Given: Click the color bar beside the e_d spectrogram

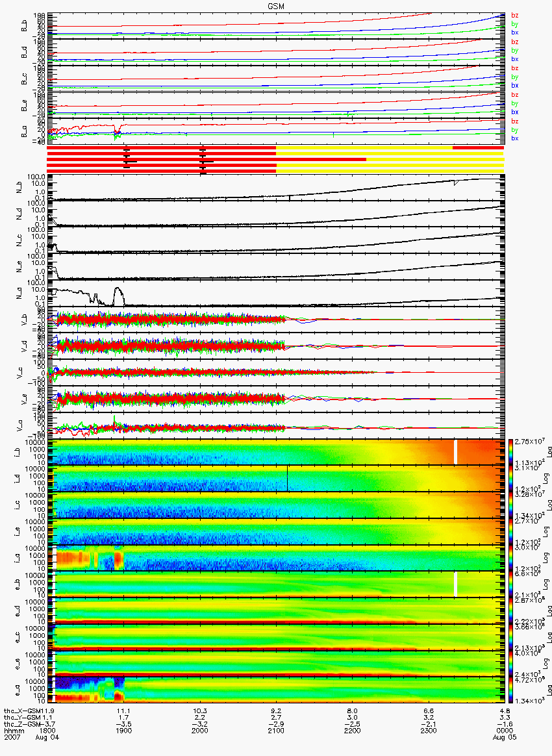Looking at the screenshot, I should [510, 611].
